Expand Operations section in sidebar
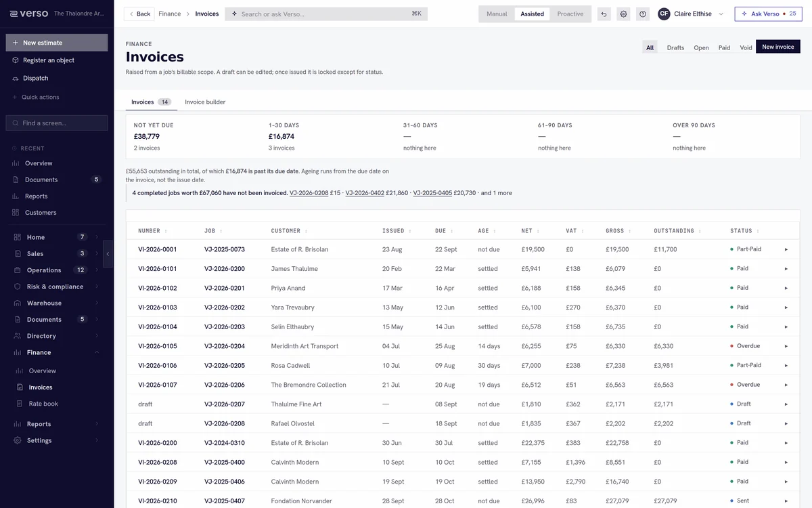This screenshot has width=812, height=508. (x=57, y=270)
